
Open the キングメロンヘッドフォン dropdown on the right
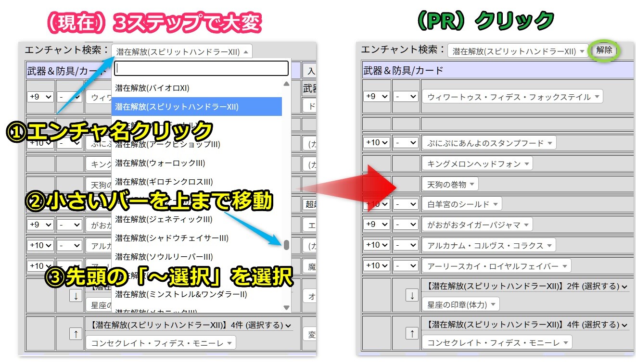[477, 164]
